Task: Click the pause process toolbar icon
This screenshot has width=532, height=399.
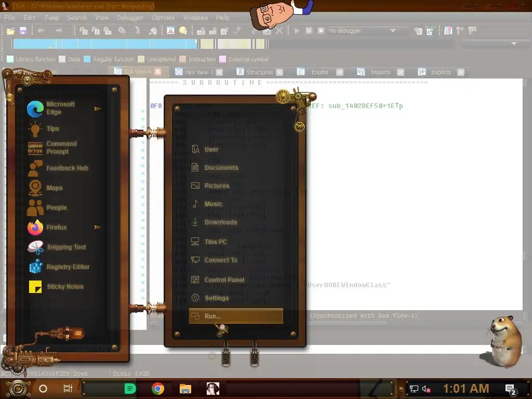Action: [x=309, y=31]
